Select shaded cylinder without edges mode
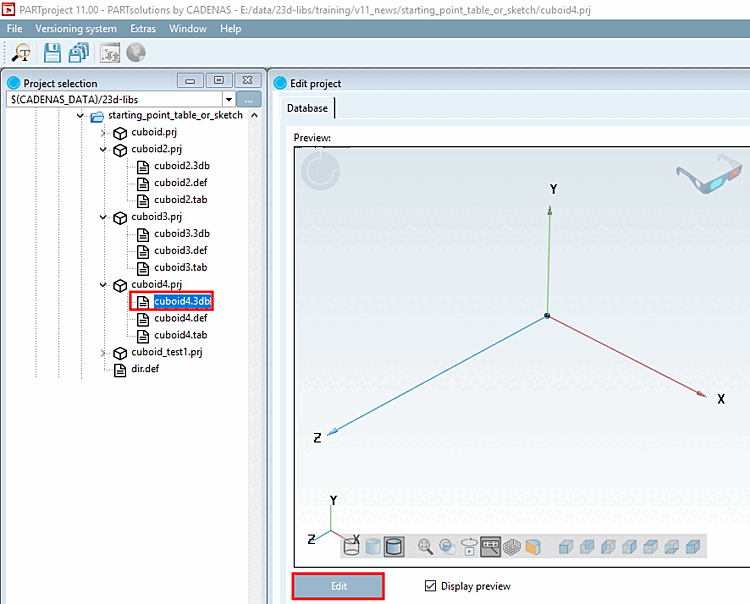 click(373, 547)
